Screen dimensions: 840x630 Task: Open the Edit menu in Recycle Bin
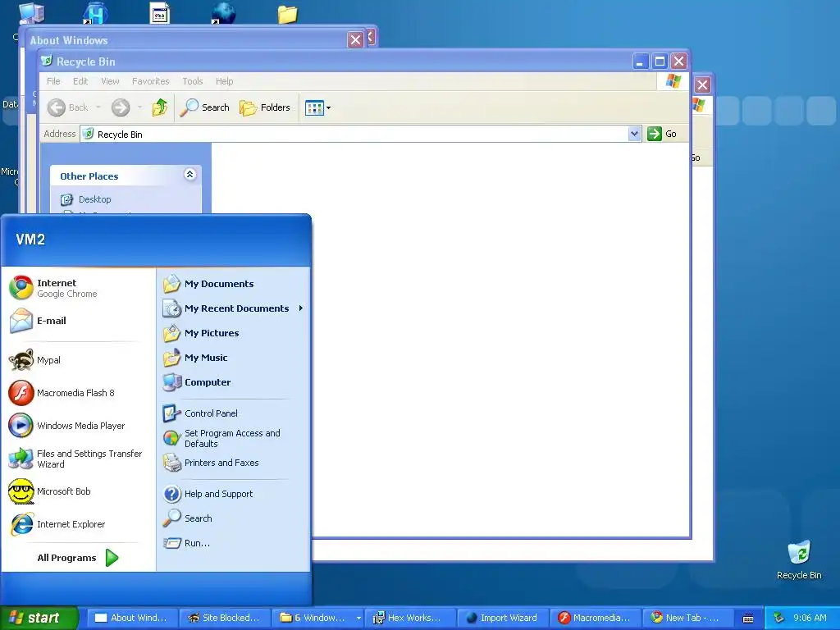coord(80,81)
